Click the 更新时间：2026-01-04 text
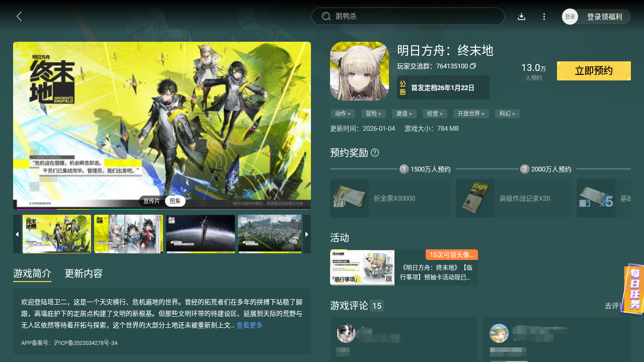 [x=363, y=129]
